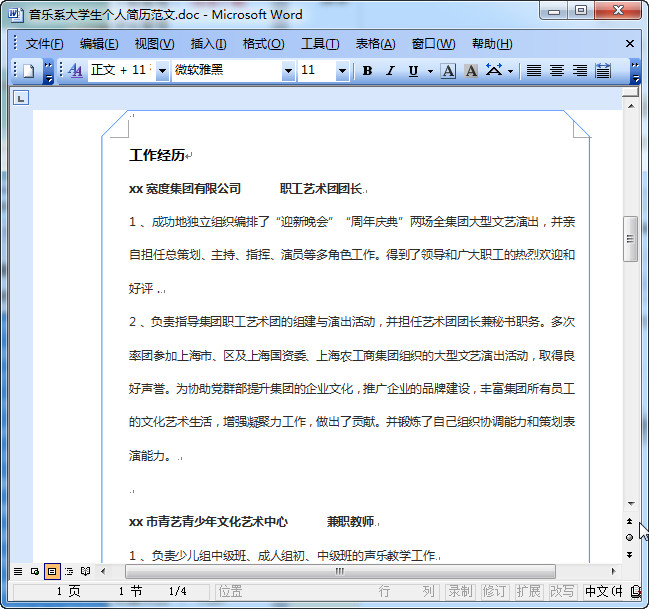Click the Word document icon in title bar
This screenshot has width=649, height=609.
[x=15, y=14]
